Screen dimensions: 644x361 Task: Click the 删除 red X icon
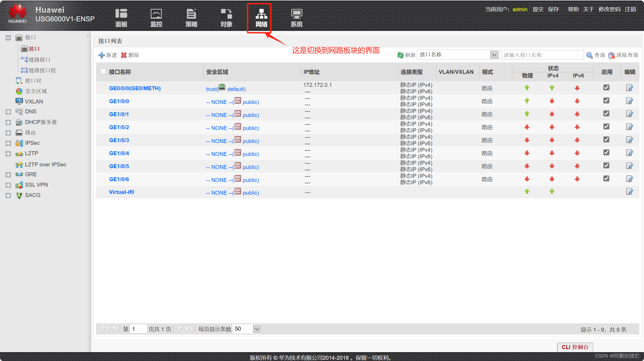[x=124, y=55]
